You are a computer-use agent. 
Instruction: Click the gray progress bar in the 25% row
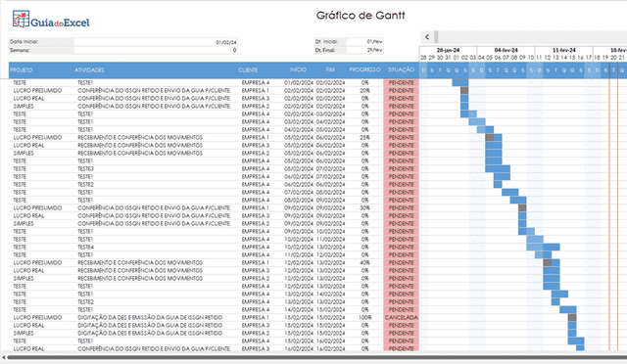490,137
